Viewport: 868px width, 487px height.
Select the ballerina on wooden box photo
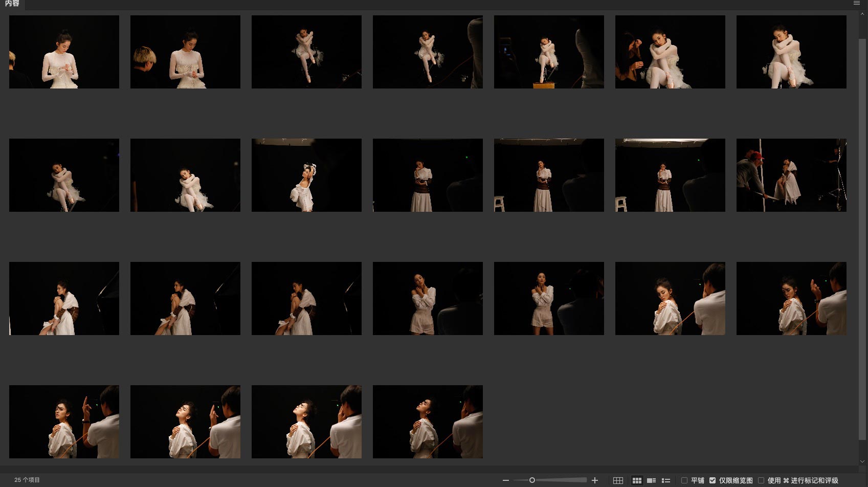548,52
